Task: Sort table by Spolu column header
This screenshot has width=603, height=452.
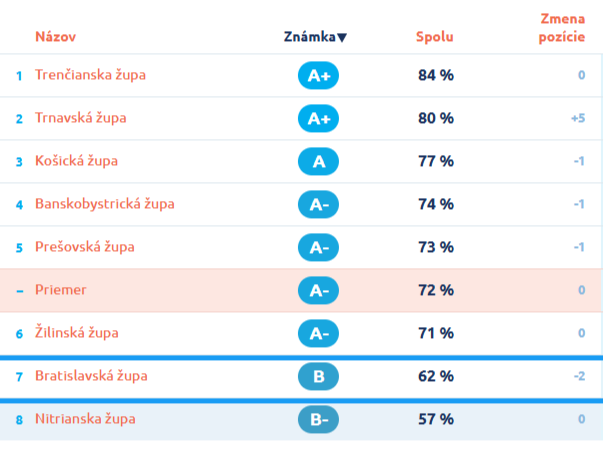Action: click(x=435, y=37)
